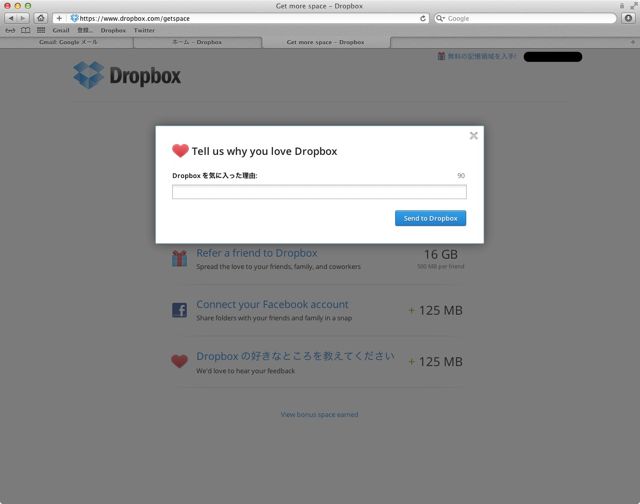The image size is (640, 504).
Task: Open the home page with the house icon
Action: (40, 18)
